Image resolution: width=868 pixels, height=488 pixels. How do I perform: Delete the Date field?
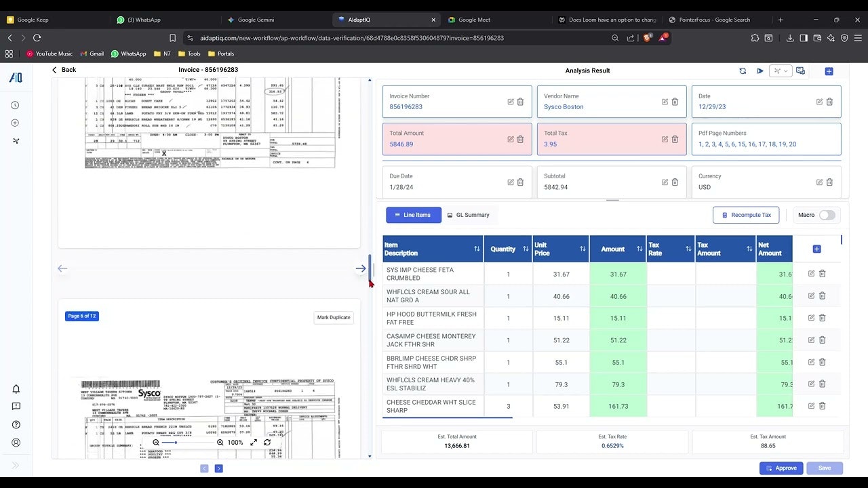click(x=829, y=102)
